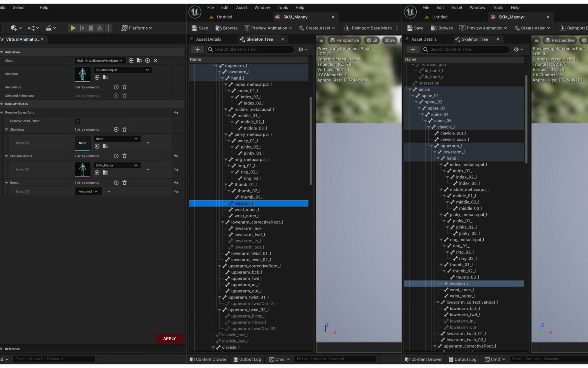Collapse the pelvis bone in the Skeleton Tree

[x=410, y=89]
